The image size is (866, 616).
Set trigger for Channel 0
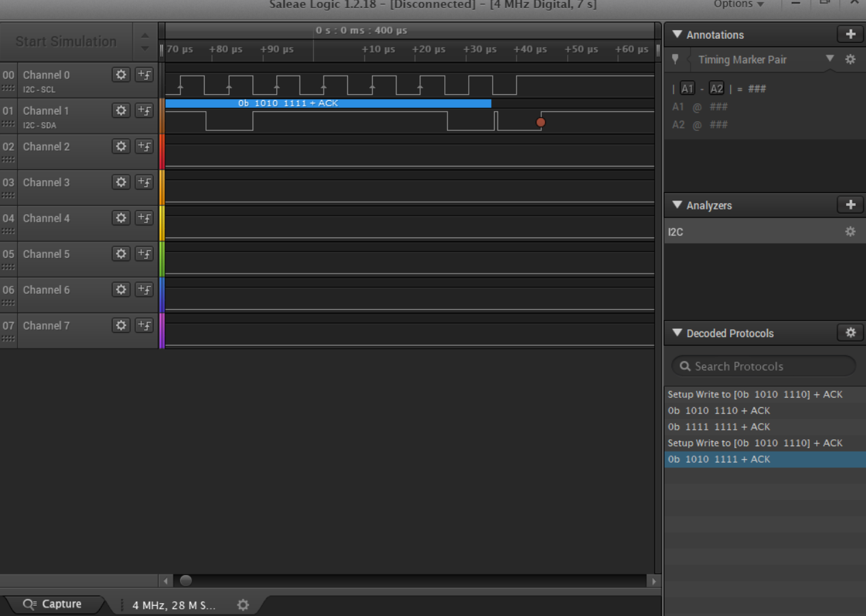[x=144, y=75]
